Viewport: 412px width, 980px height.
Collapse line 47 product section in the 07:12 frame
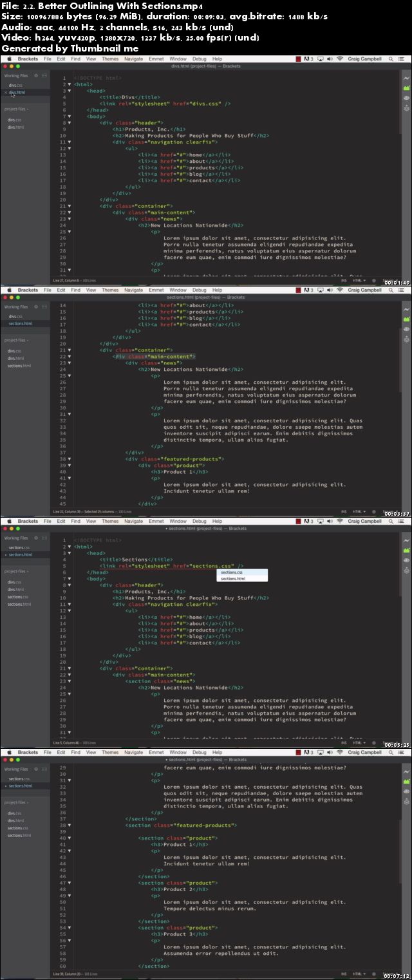[70, 883]
